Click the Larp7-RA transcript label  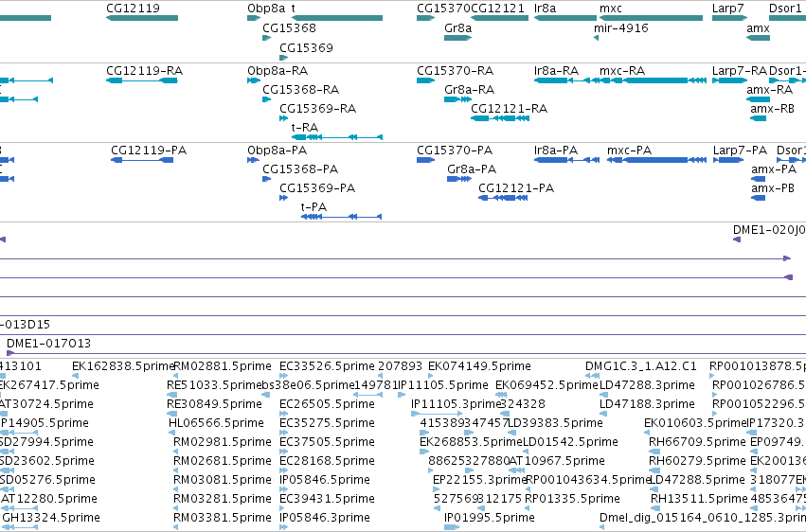pyautogui.click(x=739, y=70)
